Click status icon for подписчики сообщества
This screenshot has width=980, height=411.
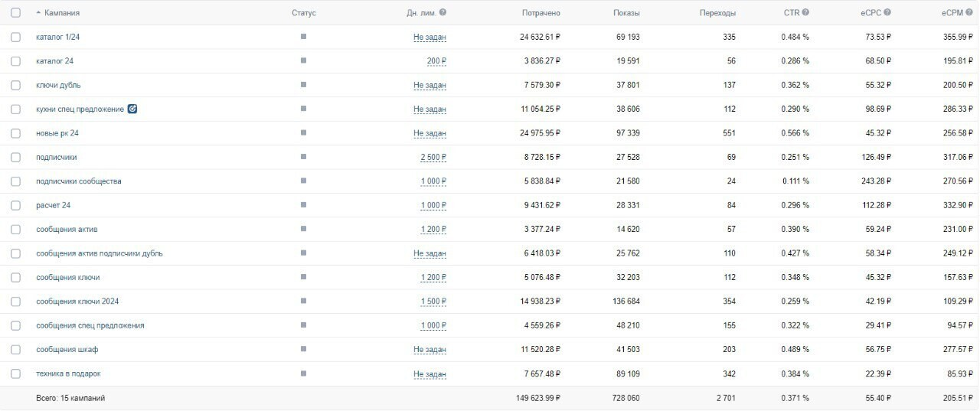(303, 181)
